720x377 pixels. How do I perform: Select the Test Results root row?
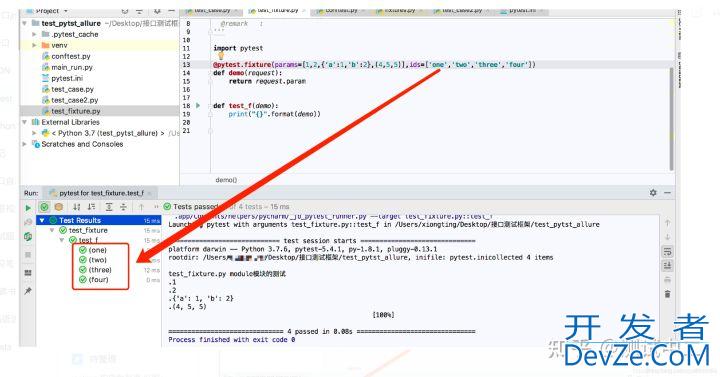pos(99,220)
